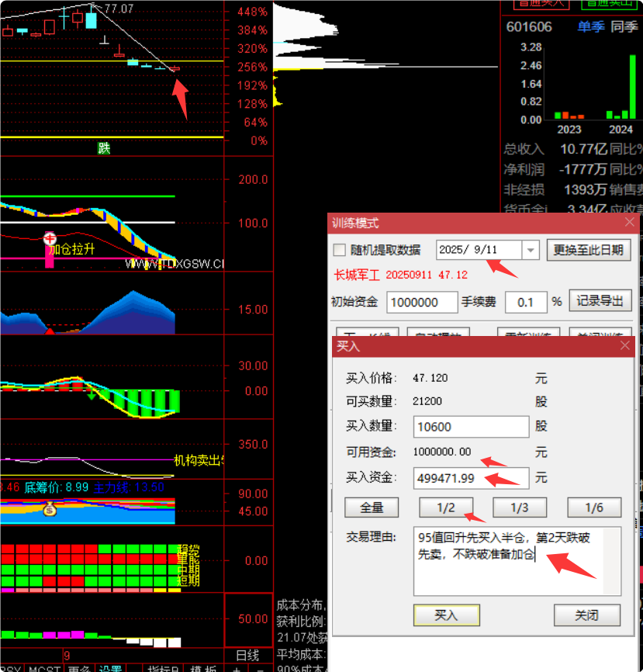This screenshot has height=672, width=643.
Task: Select the tall cyan candlestick below 77.07
Action: (91, 19)
